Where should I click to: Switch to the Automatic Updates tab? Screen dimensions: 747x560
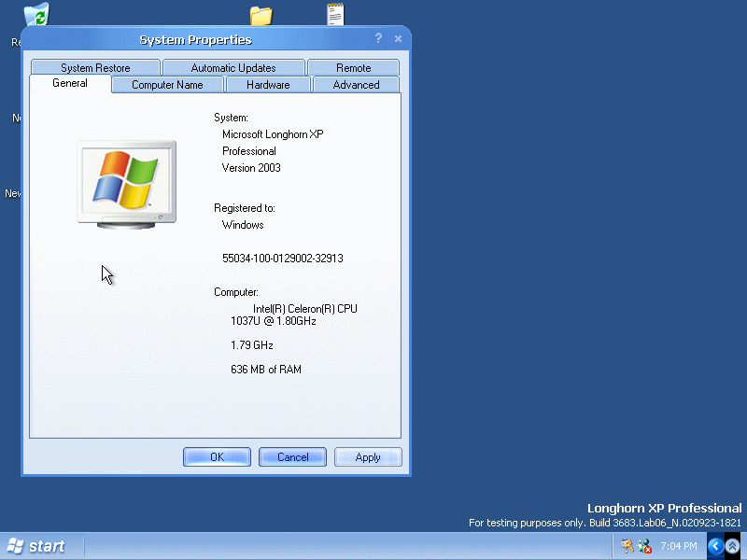click(233, 67)
